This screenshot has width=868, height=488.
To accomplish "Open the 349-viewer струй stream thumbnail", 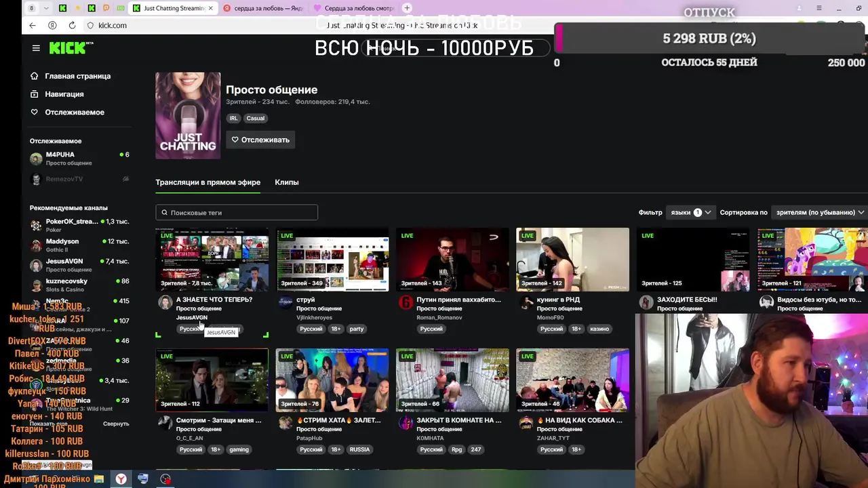I will (x=332, y=260).
